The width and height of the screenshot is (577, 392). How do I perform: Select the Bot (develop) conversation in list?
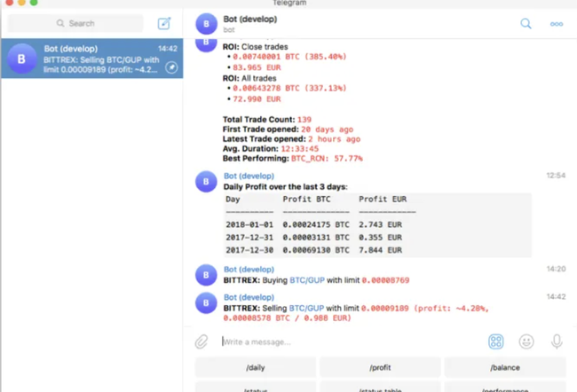click(92, 59)
